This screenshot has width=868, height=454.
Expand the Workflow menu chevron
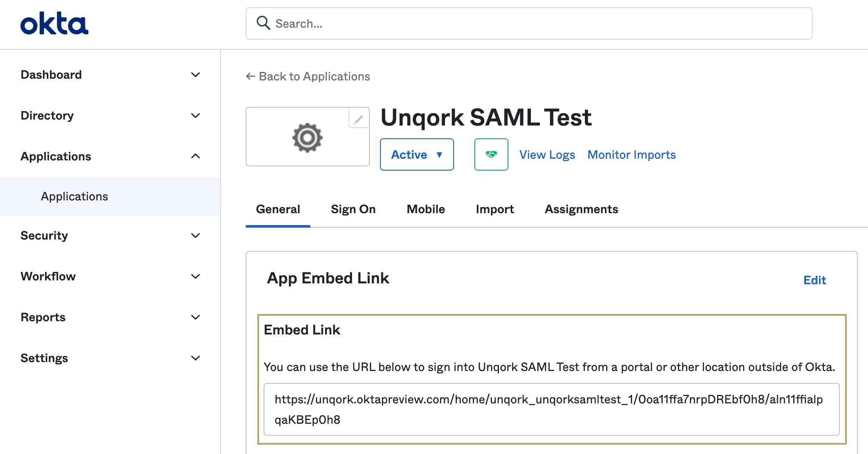pos(196,277)
